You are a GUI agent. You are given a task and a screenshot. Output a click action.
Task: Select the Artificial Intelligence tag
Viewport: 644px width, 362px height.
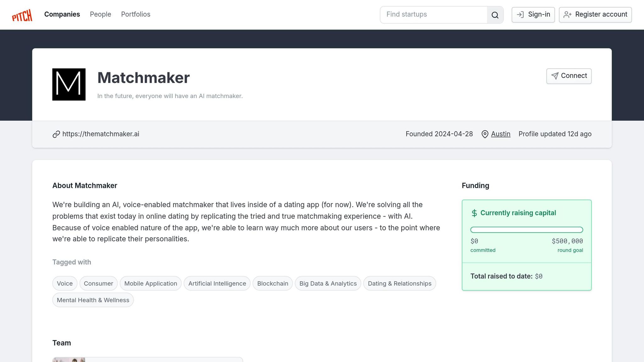click(217, 283)
